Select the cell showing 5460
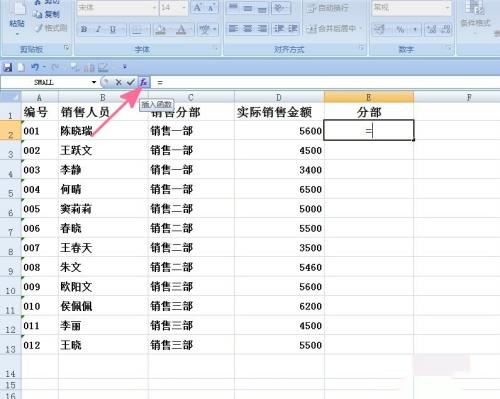Viewport: 500px width, 399px height. click(x=279, y=267)
